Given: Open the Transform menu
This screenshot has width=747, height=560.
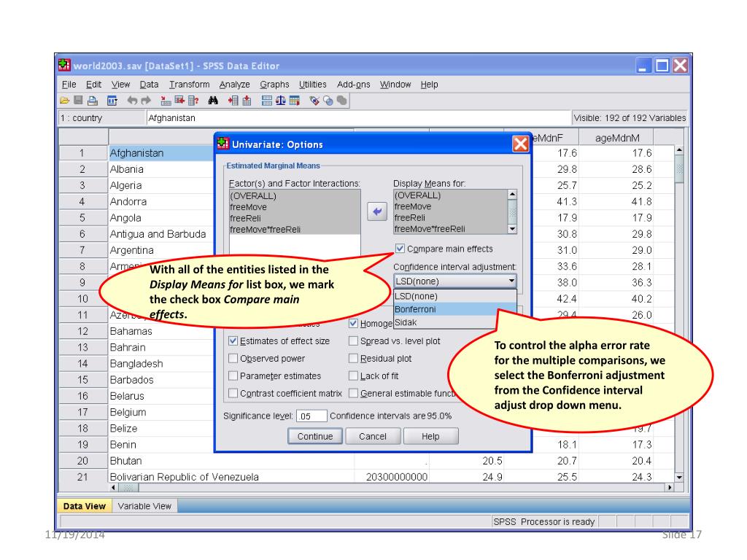Looking at the screenshot, I should coord(189,85).
